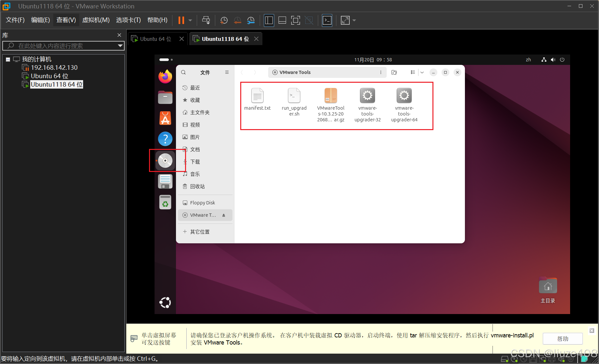Collapse the 我的计算机 tree node

[8, 59]
